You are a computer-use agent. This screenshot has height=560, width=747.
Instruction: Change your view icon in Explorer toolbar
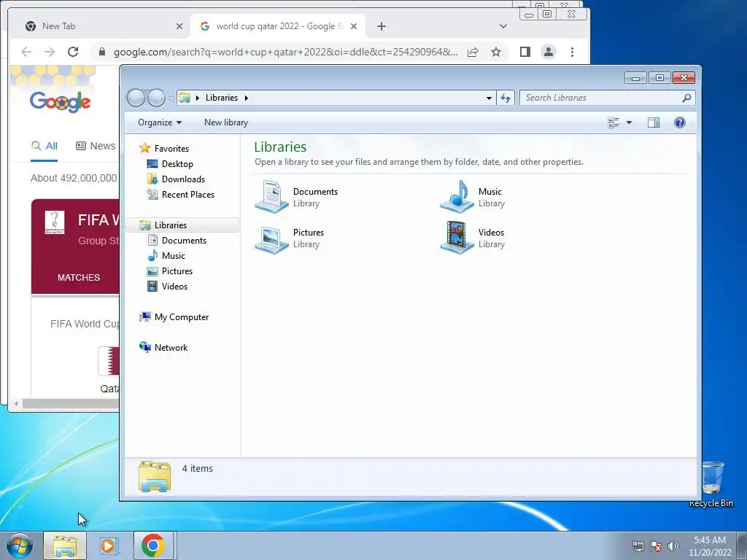pos(614,122)
